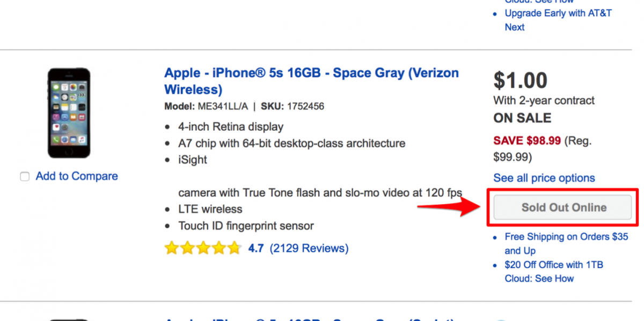Select the second rating star
The image size is (644, 321).
(x=187, y=248)
